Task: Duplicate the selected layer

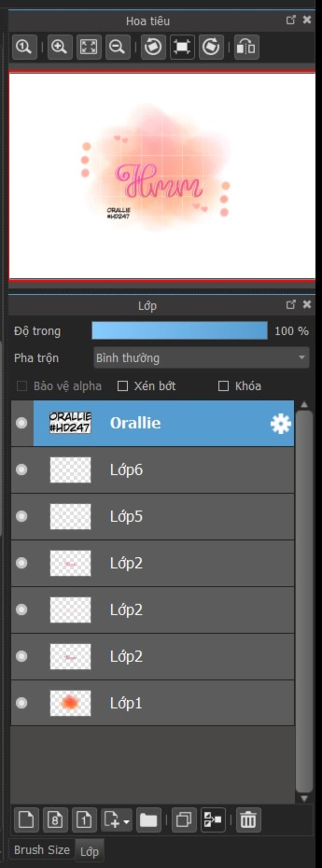Action: pyautogui.click(x=184, y=820)
